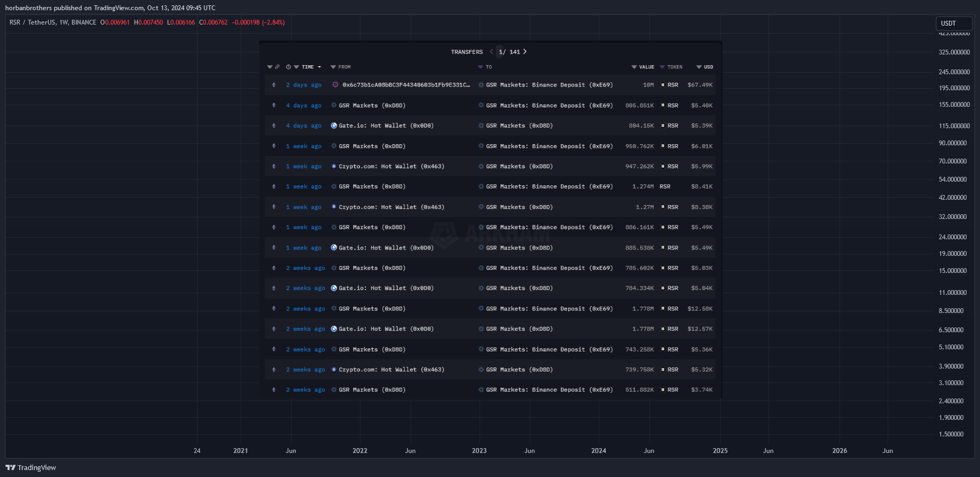Click the link icon in transfers header
Screen dimensions: 980x477
pos(277,67)
